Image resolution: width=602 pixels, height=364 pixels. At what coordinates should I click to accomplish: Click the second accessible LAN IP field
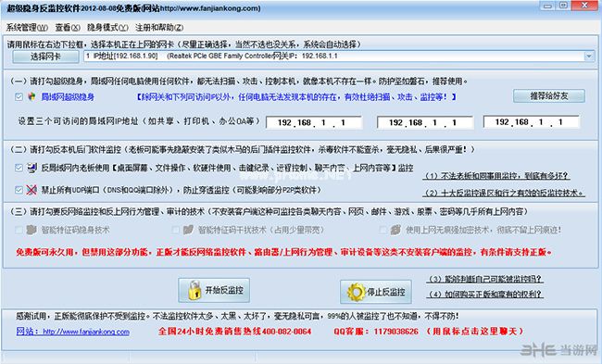click(425, 122)
